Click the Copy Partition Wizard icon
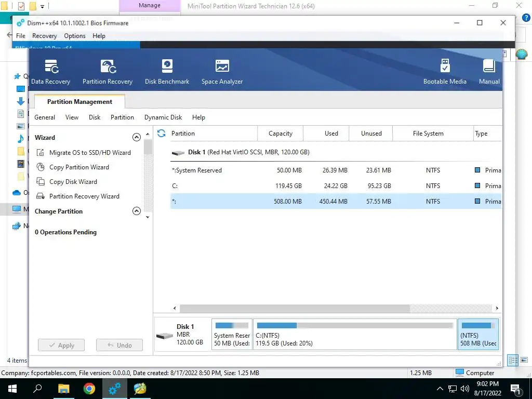Screen dimensions: 532x399 point(41,167)
